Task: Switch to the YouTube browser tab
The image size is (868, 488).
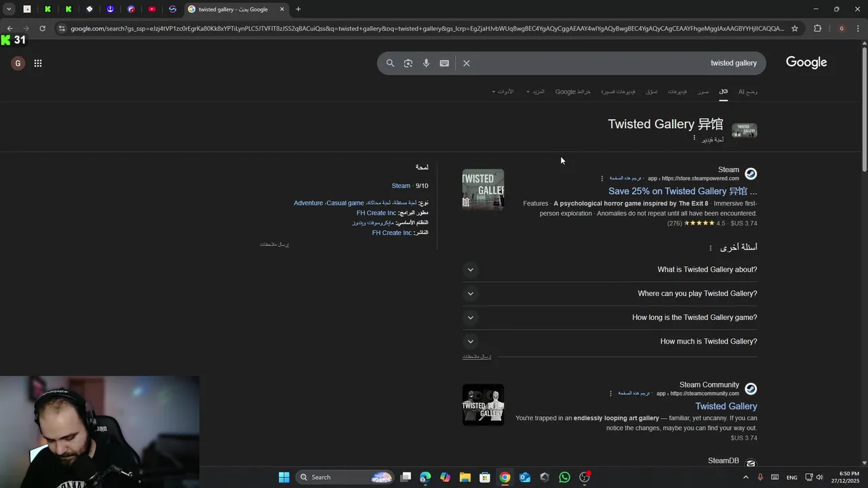Action: (x=152, y=9)
